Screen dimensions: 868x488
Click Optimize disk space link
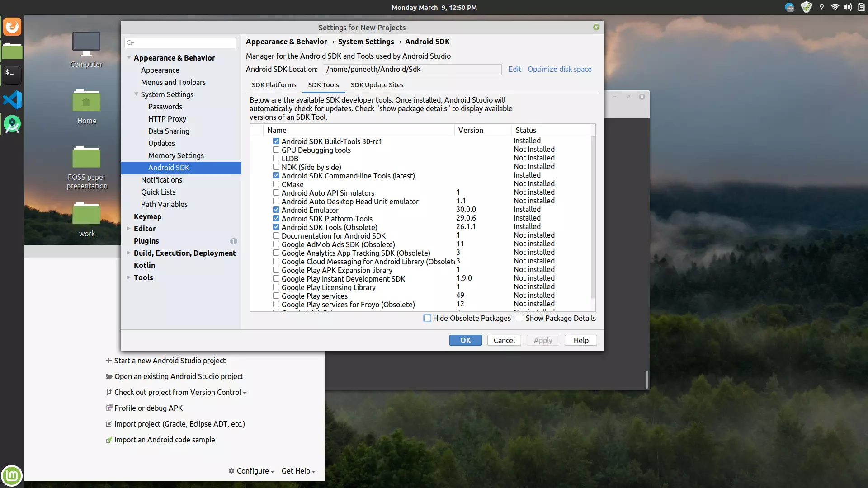pos(560,69)
